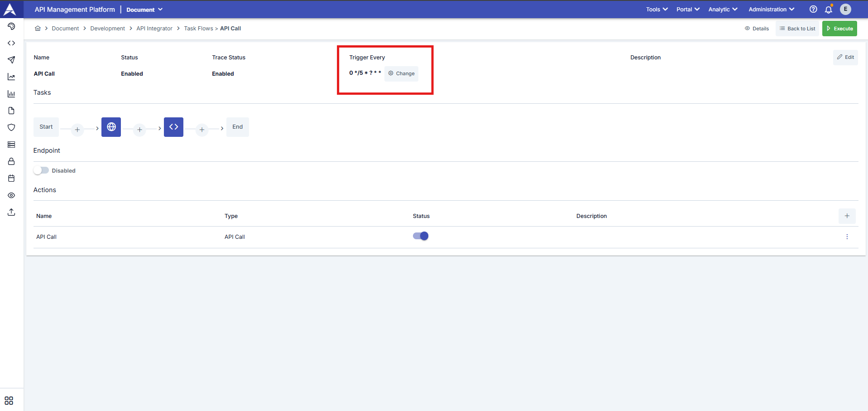The height and width of the screenshot is (411, 868).
Task: Click the eye icon in sidebar
Action: click(11, 195)
